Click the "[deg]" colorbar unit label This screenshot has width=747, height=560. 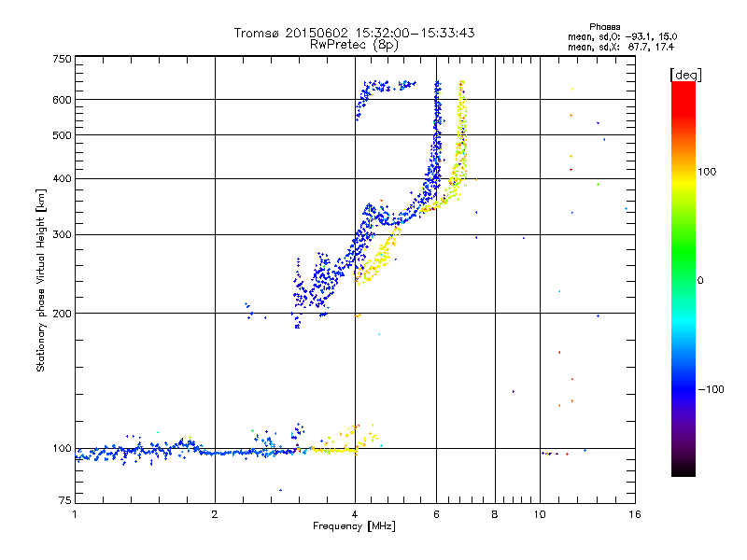685,75
